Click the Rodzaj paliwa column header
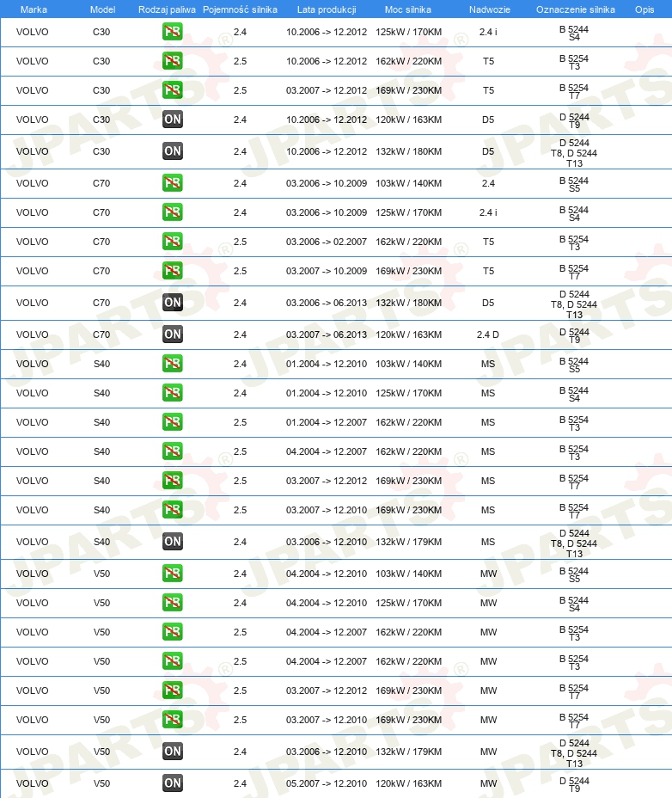The height and width of the screenshot is (798, 672). coord(167,9)
